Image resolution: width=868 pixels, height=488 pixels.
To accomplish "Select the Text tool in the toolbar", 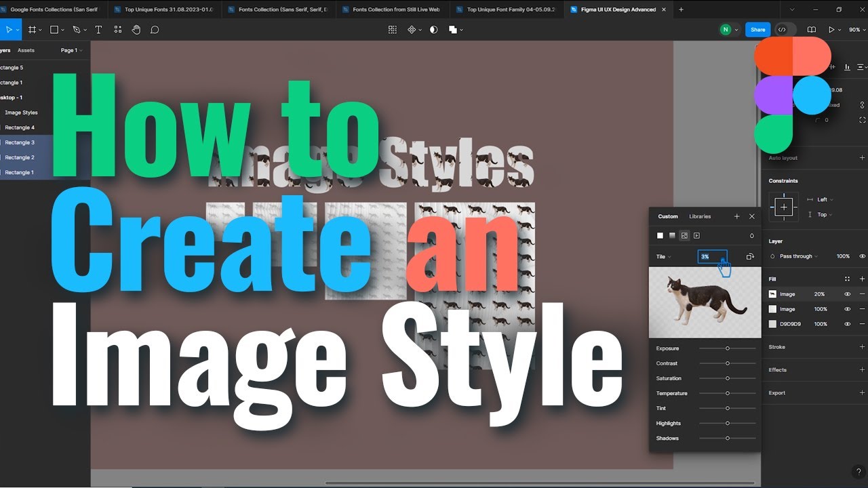I will point(98,30).
